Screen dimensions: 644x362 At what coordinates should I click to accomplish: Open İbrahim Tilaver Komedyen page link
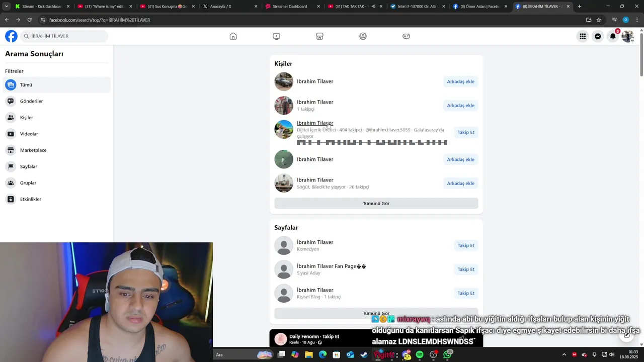[x=315, y=242]
